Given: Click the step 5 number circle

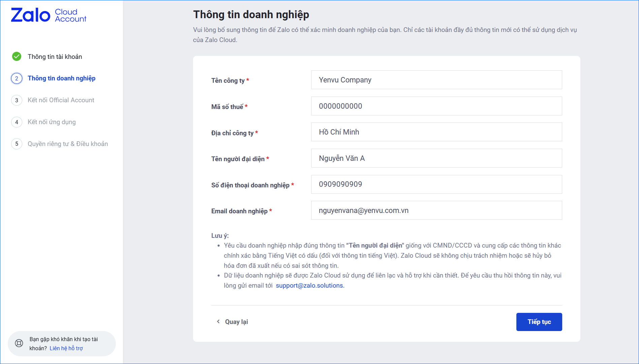Looking at the screenshot, I should (17, 144).
